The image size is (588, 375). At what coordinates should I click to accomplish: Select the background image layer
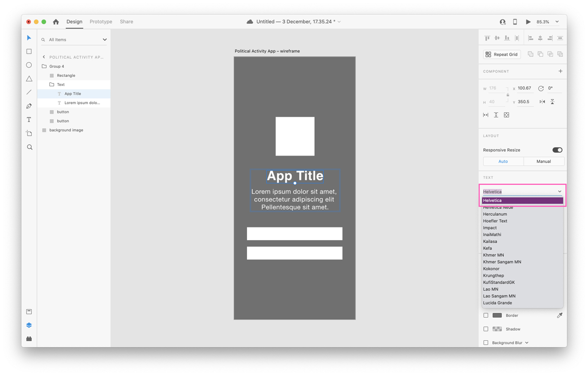pos(73,130)
